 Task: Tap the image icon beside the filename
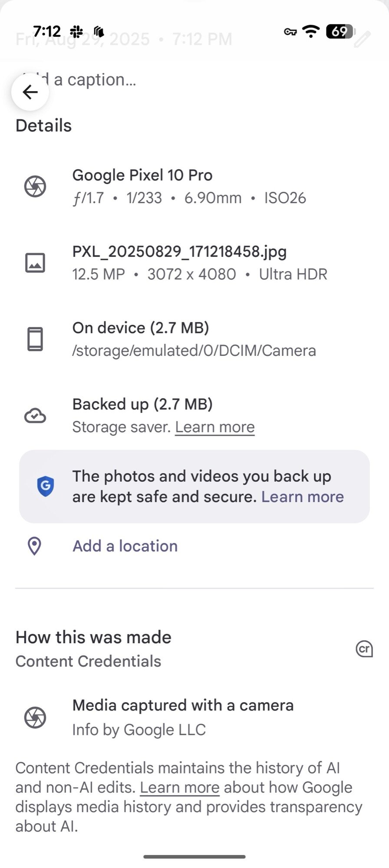[x=35, y=263]
